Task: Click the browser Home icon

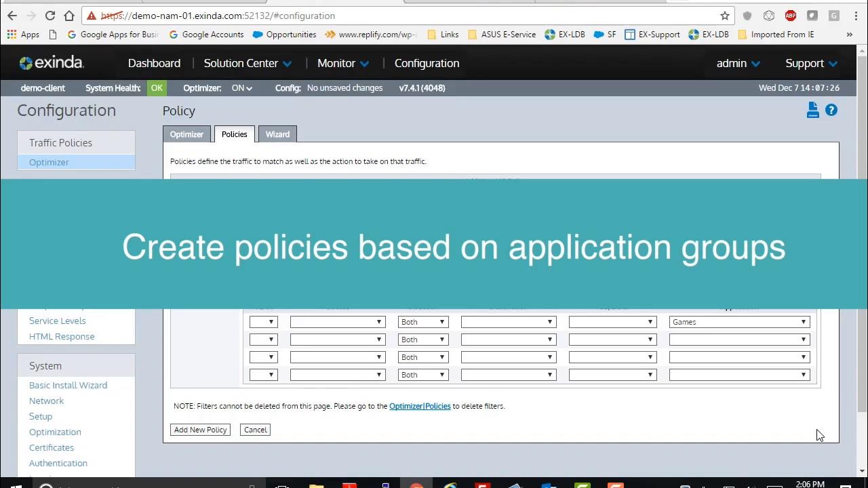Action: (x=68, y=15)
